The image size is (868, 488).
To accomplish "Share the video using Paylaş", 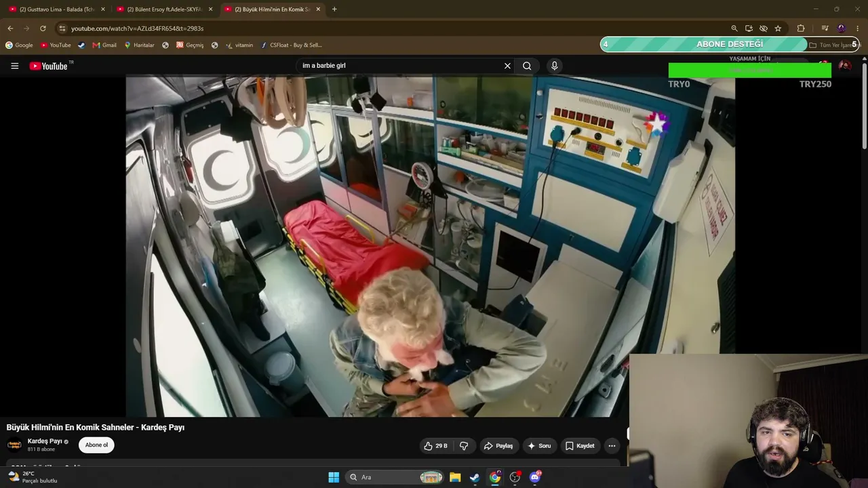I will pyautogui.click(x=498, y=446).
